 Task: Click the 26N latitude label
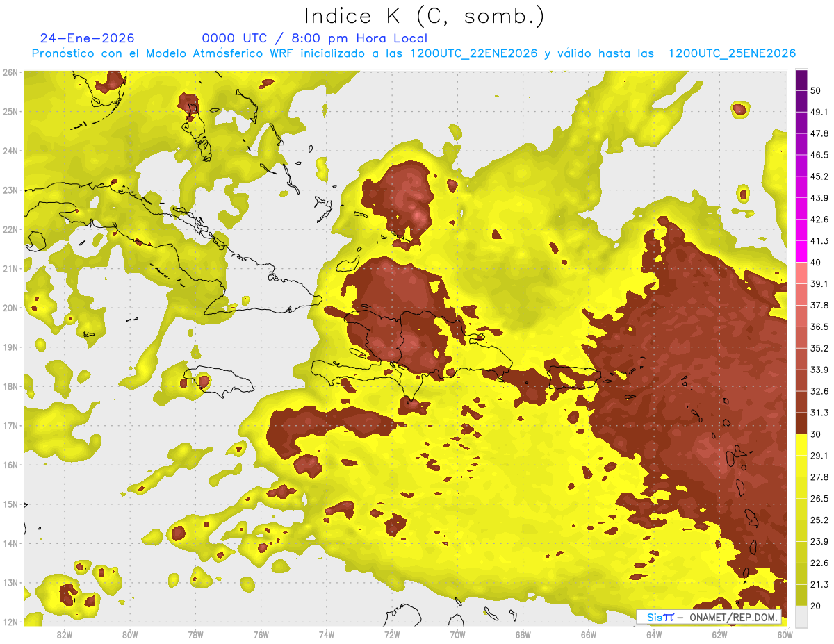coord(10,72)
